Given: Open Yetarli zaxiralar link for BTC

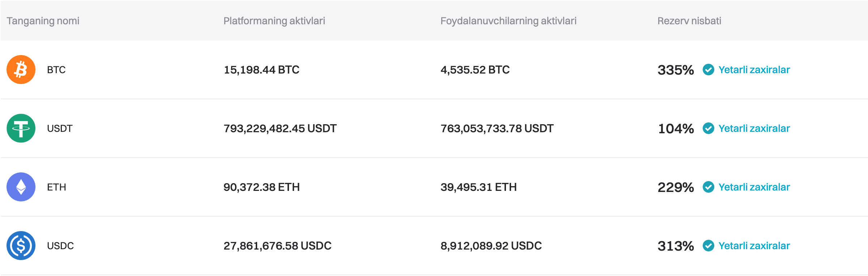Looking at the screenshot, I should (754, 70).
